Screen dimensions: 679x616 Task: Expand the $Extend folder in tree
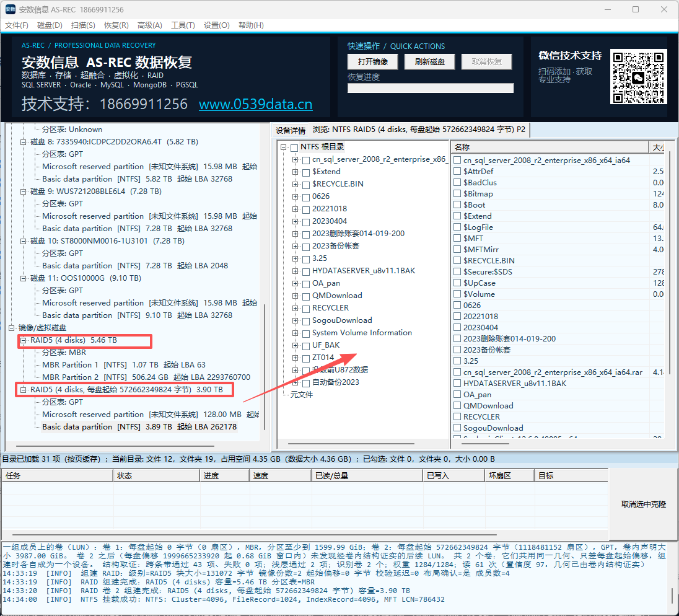click(295, 172)
